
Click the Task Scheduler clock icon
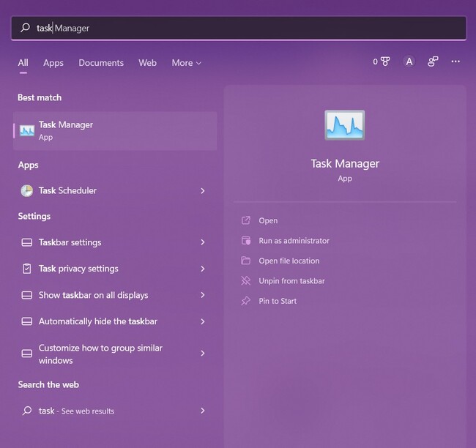(x=26, y=191)
